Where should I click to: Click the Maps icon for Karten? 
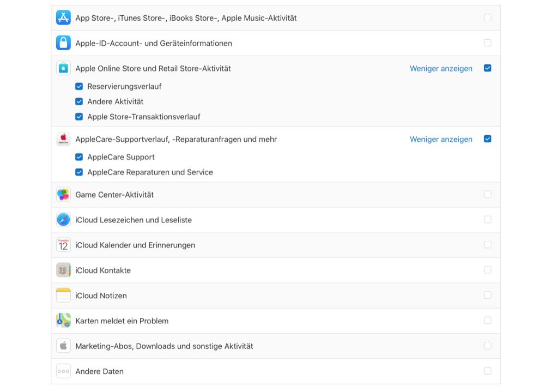(63, 321)
